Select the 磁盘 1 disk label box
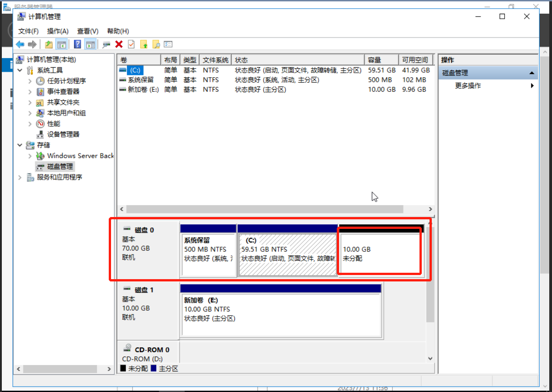This screenshot has width=552, height=392. [148, 310]
